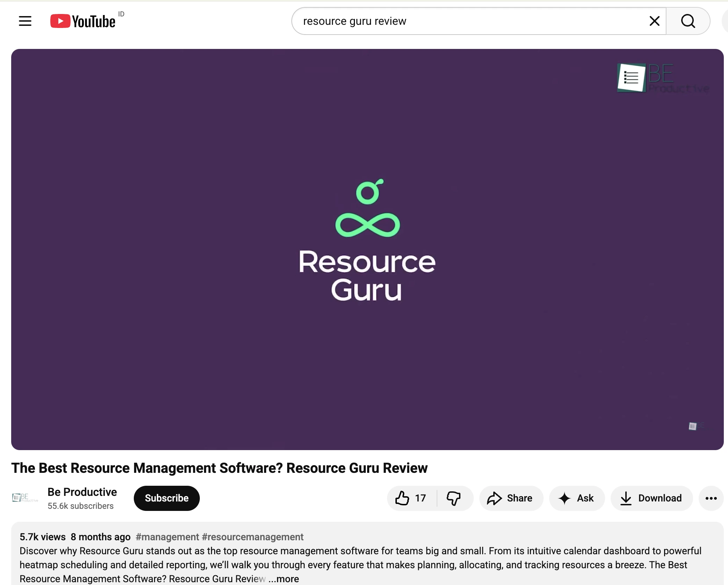Open the hamburger guide menu

point(25,21)
